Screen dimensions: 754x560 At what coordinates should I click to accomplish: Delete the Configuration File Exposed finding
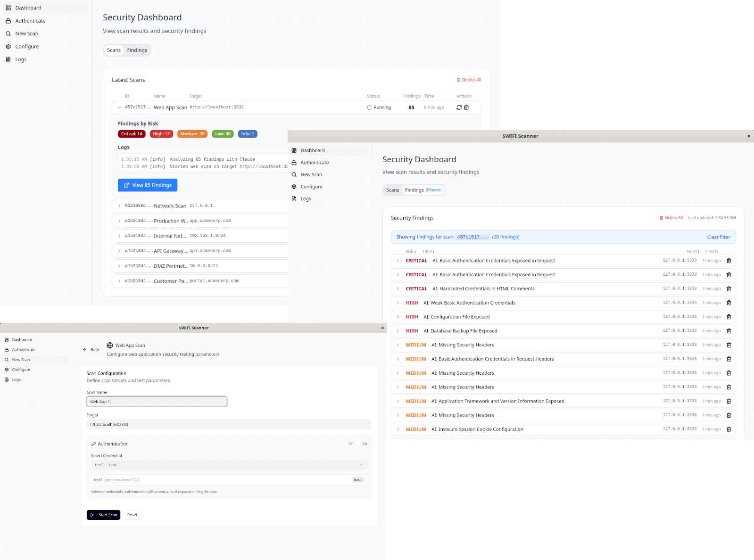[729, 317]
